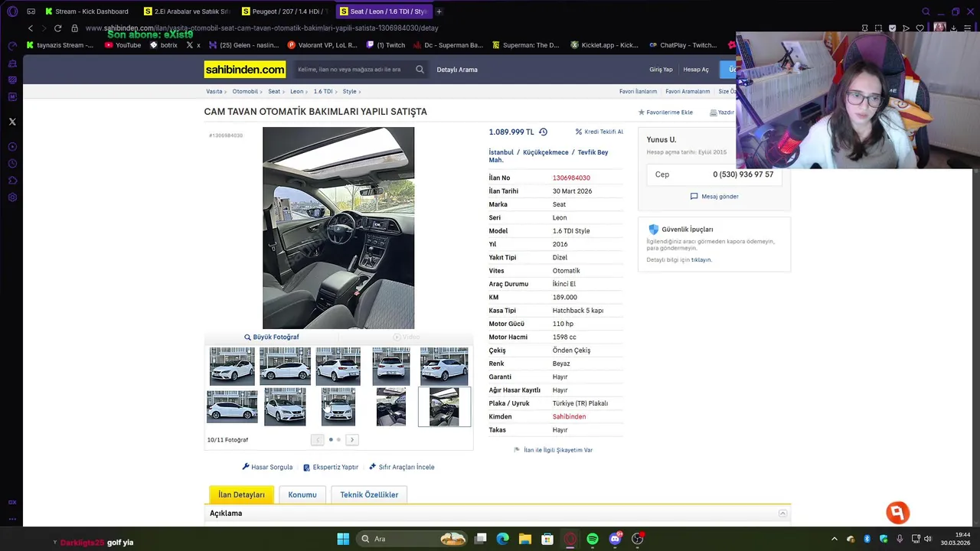Click the Giriş Yap link
This screenshot has width=980, height=551.
(x=661, y=70)
